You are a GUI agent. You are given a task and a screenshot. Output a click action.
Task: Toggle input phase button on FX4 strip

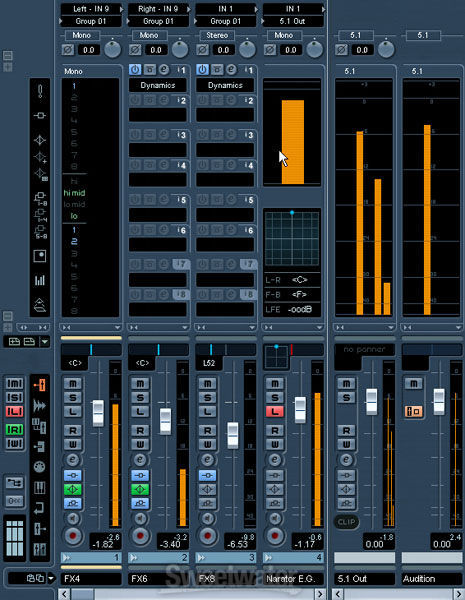pyautogui.click(x=68, y=50)
